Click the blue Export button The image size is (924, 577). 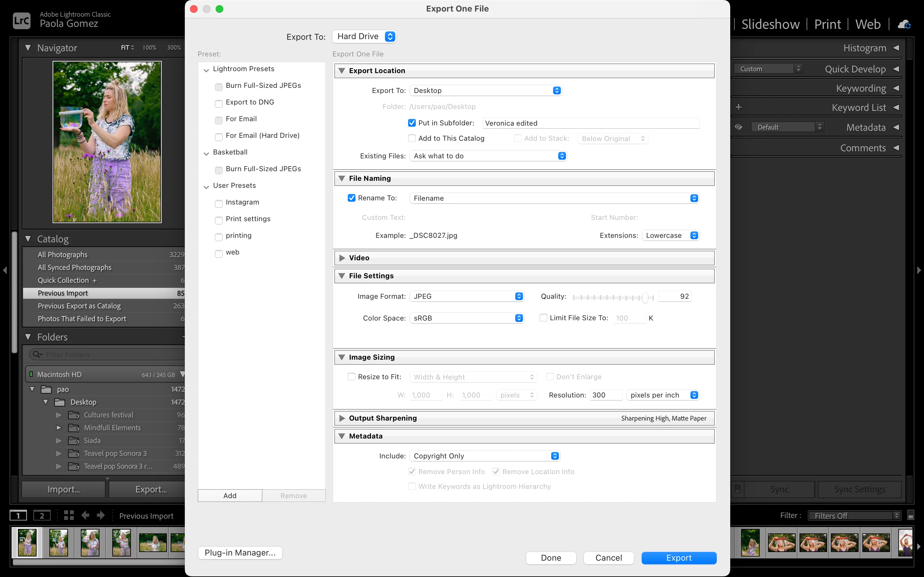tap(679, 557)
